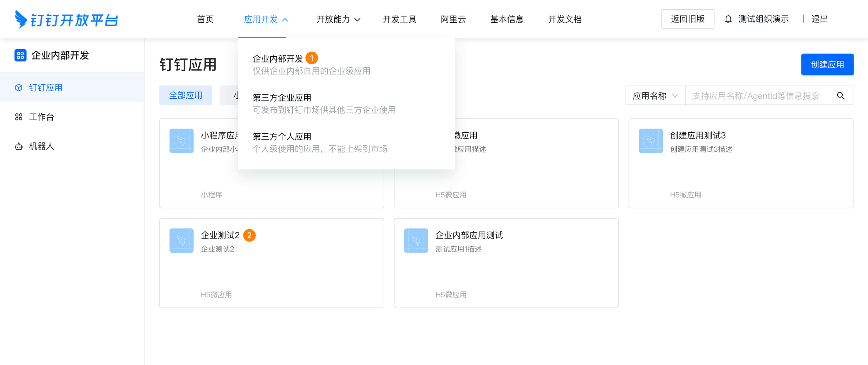
Task: Expand the 开放能力 dropdown chevron
Action: tap(358, 20)
